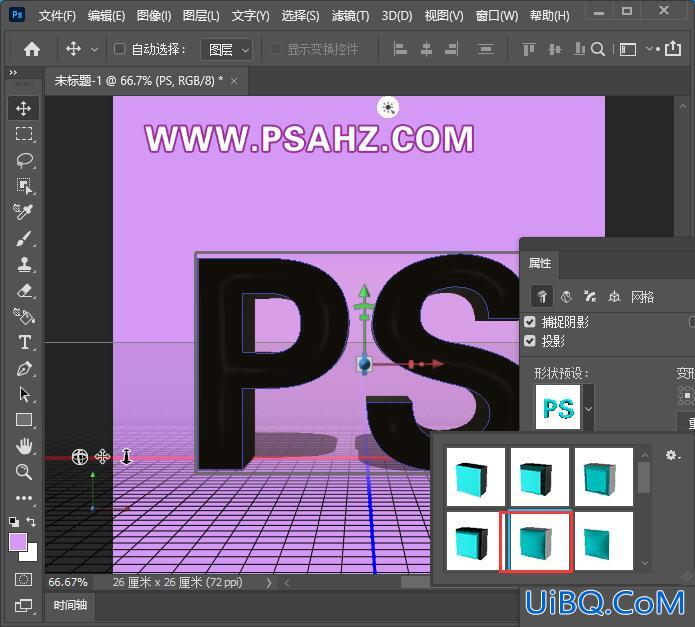The height and width of the screenshot is (627, 695).
Task: Click the Home icon in options bar
Action: pyautogui.click(x=32, y=49)
